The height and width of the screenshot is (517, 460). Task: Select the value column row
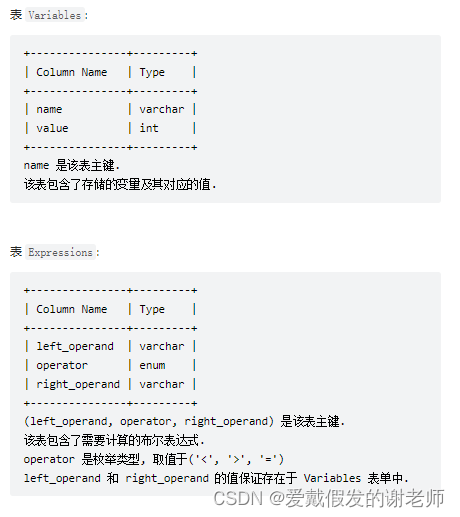pos(110,128)
